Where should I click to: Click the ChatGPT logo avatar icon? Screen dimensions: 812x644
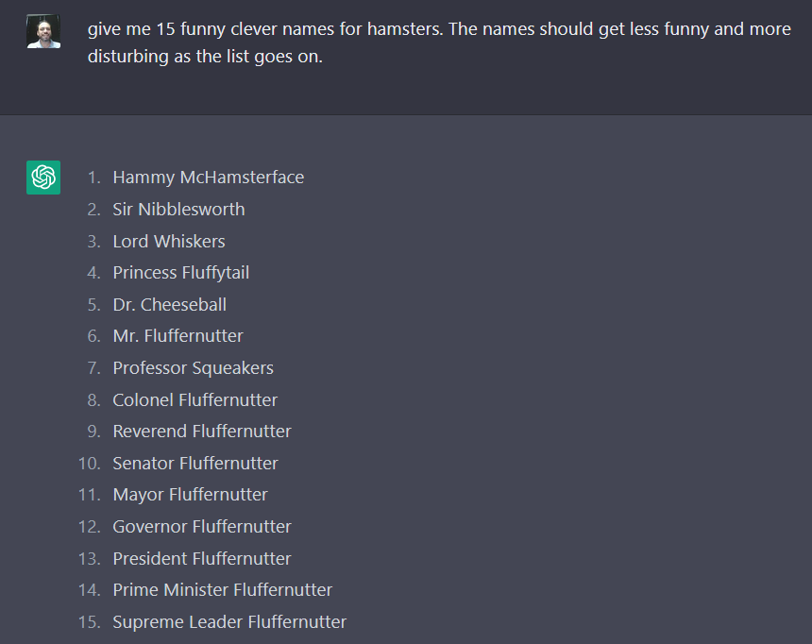pos(43,178)
